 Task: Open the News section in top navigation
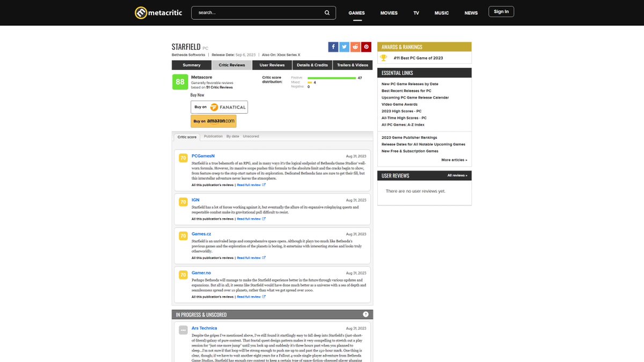pyautogui.click(x=471, y=13)
